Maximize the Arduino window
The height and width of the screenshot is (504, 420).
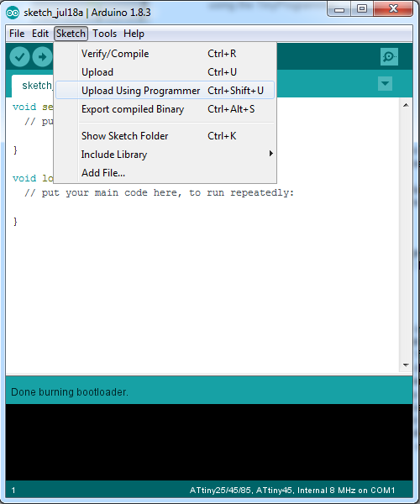coord(362,8)
